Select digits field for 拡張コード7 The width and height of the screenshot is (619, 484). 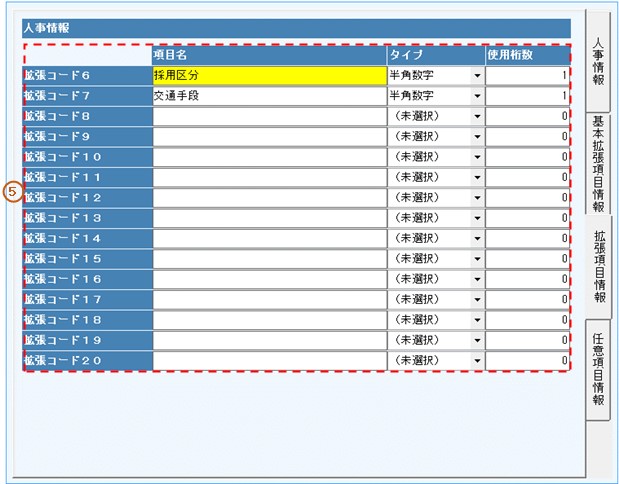[528, 96]
